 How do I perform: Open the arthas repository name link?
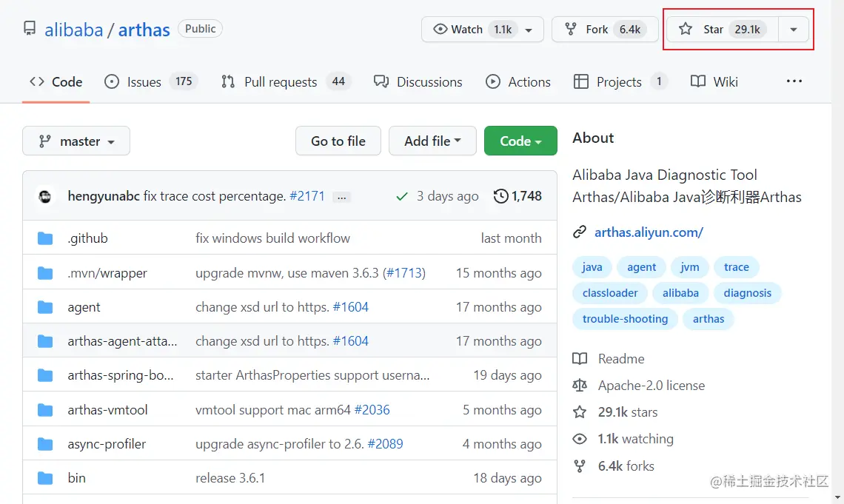144,30
